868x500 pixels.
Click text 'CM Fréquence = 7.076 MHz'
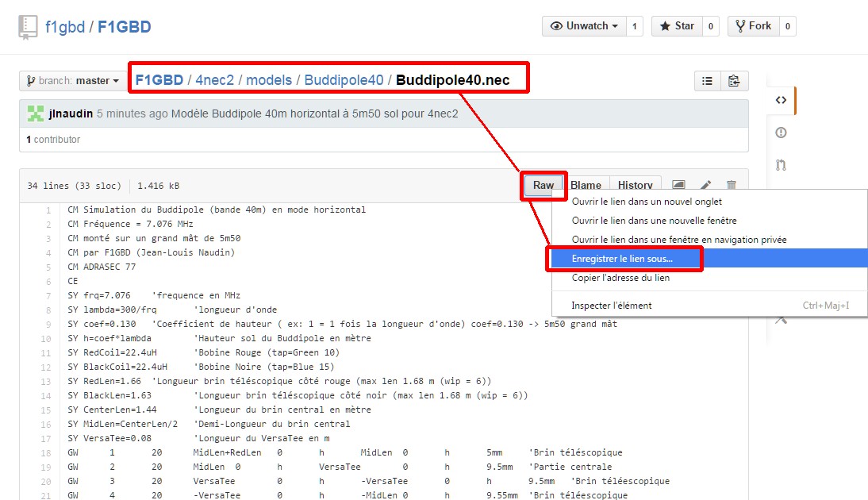[x=130, y=224]
